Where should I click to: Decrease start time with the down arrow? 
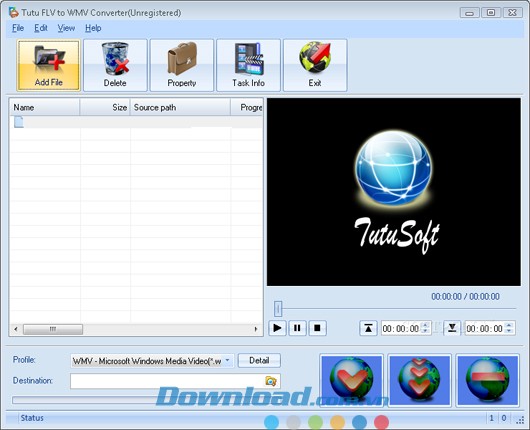coord(426,331)
